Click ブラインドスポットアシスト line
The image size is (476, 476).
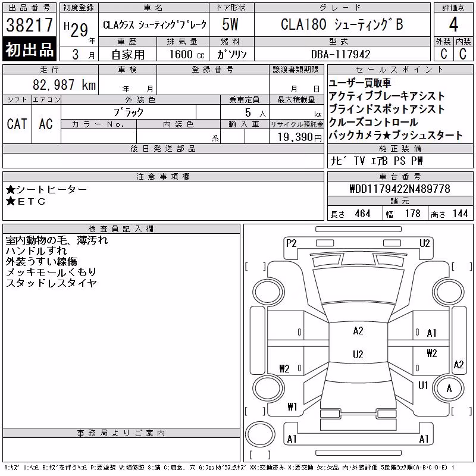386,109
